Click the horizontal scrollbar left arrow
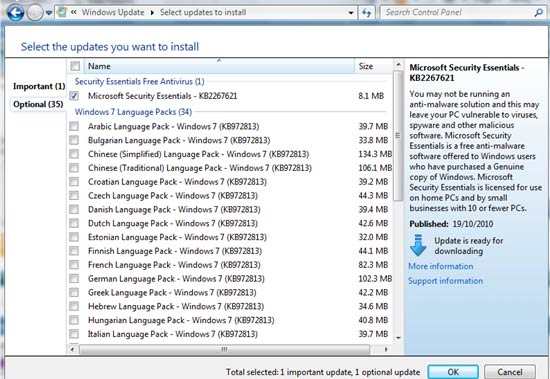The height and width of the screenshot is (379, 550). click(72, 350)
